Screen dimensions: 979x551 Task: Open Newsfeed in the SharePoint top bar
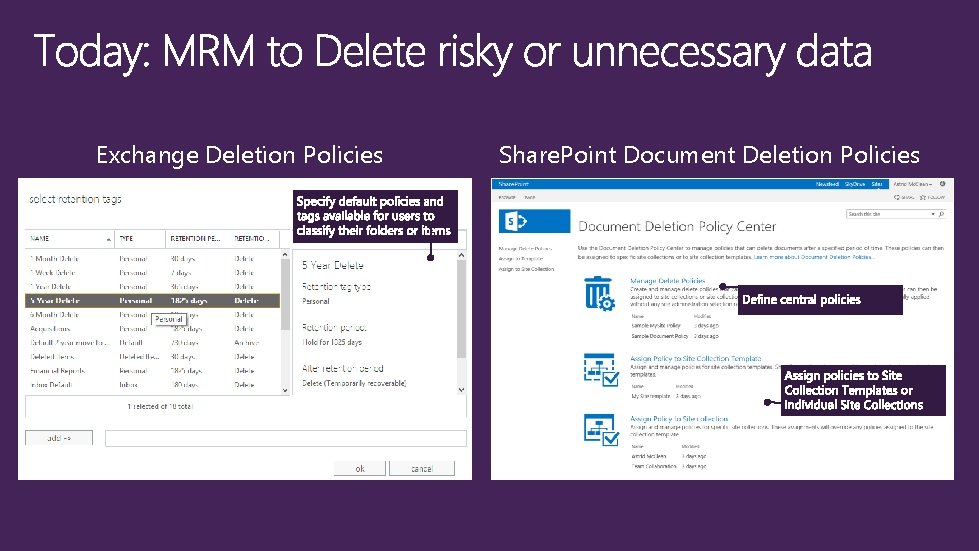[827, 184]
